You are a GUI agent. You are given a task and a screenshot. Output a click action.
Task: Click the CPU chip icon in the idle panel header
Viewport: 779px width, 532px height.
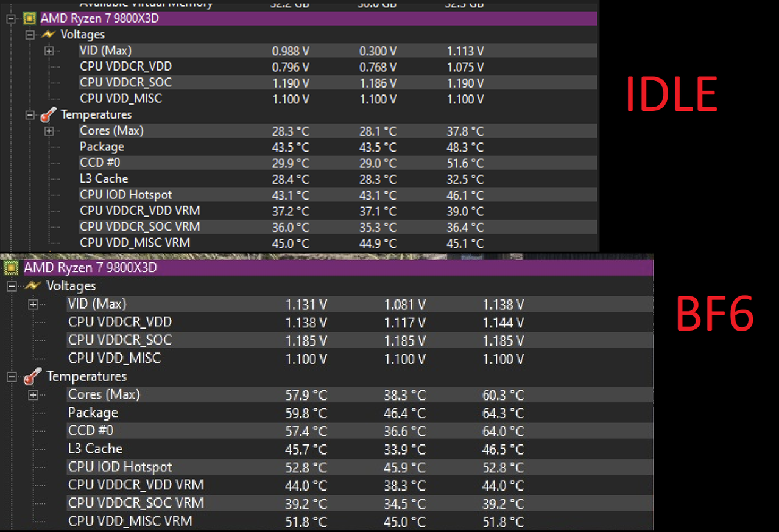[29, 18]
